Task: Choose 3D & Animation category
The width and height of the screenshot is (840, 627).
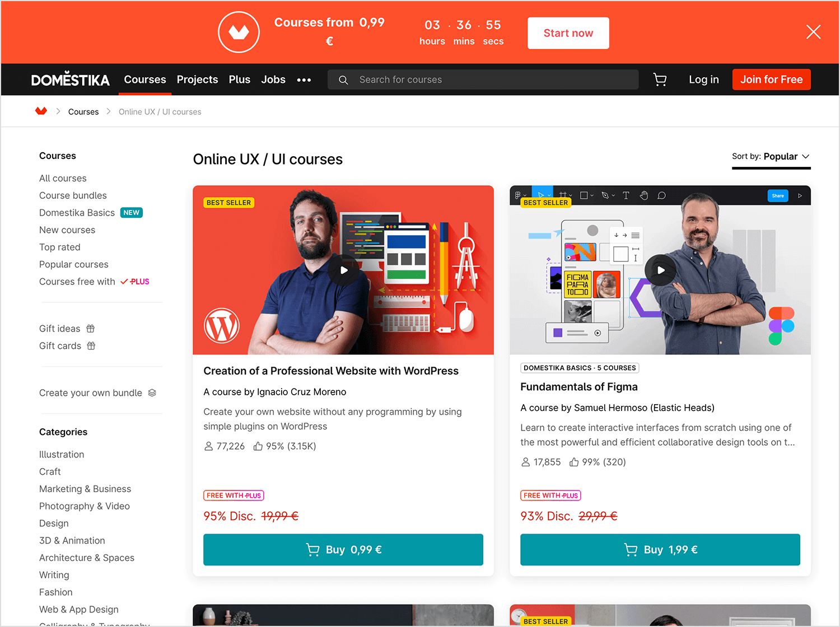Action: click(72, 541)
